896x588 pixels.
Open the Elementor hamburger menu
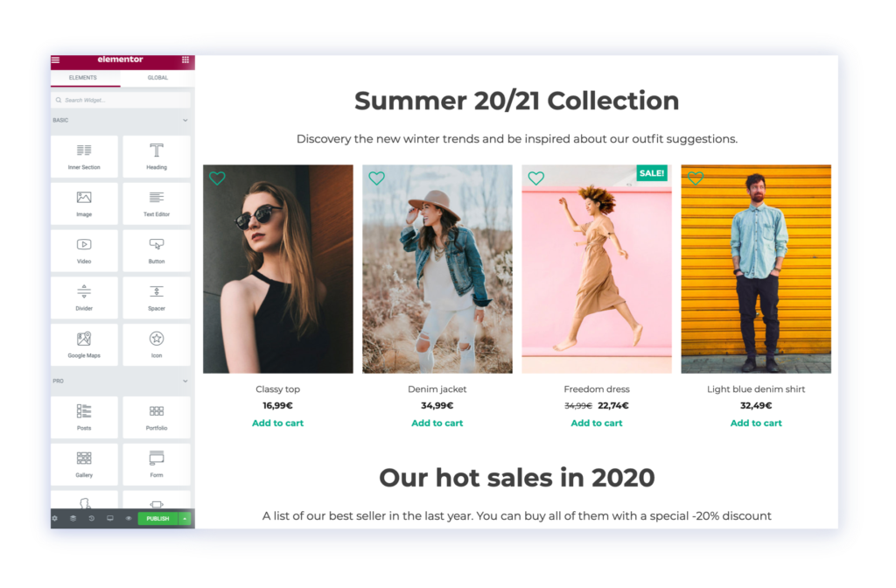pos(55,59)
